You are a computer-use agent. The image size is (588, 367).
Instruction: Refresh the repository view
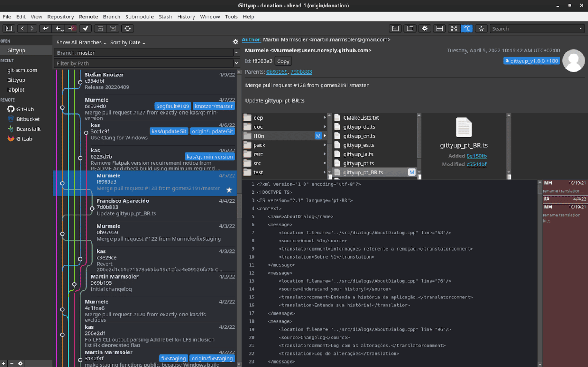tap(127, 28)
